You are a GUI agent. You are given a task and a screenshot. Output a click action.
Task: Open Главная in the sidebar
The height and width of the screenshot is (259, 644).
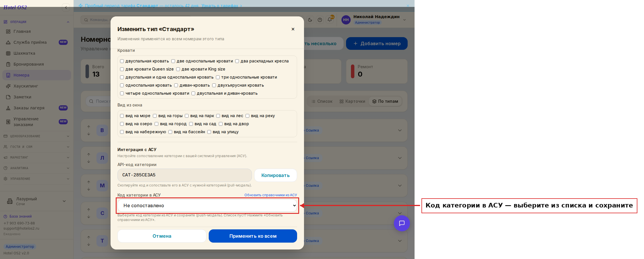[37, 31]
